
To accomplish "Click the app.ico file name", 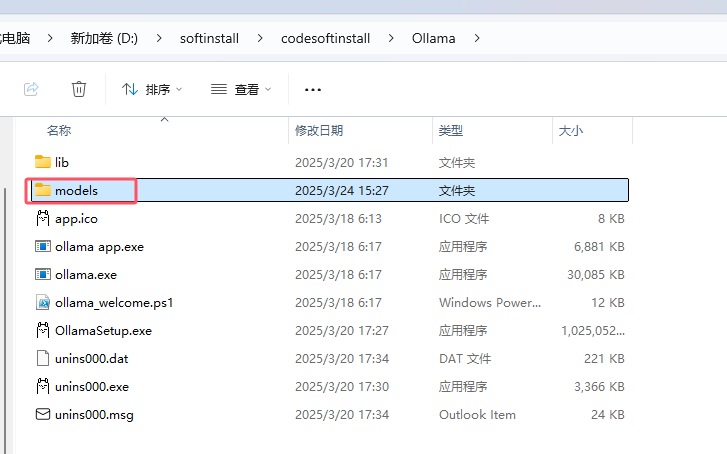I will point(77,219).
